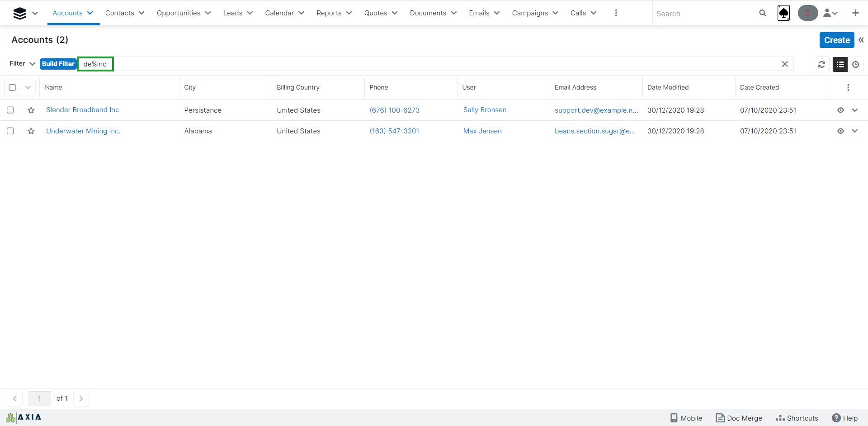Call phone number (676) 100-6273
The width and height of the screenshot is (868, 426).
point(394,110)
